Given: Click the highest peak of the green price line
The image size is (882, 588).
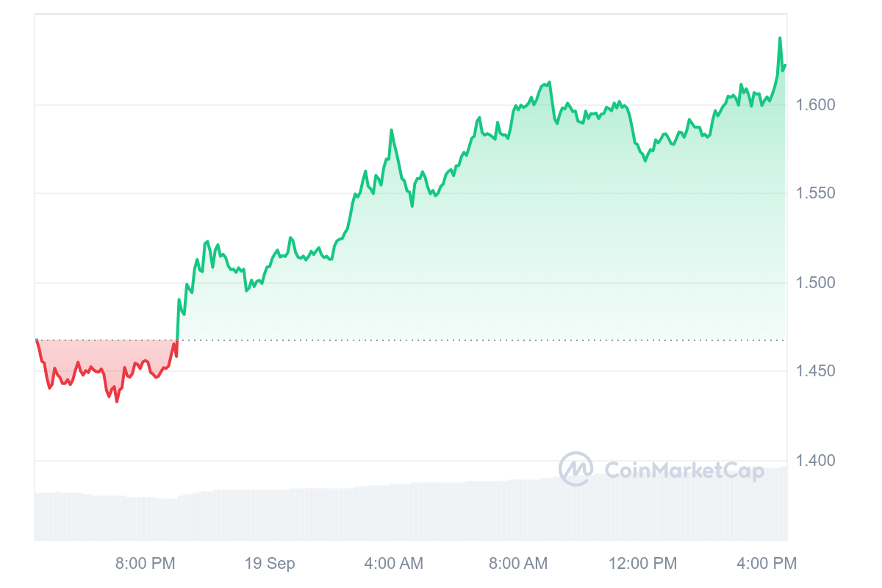Looking at the screenshot, I should (x=780, y=38).
